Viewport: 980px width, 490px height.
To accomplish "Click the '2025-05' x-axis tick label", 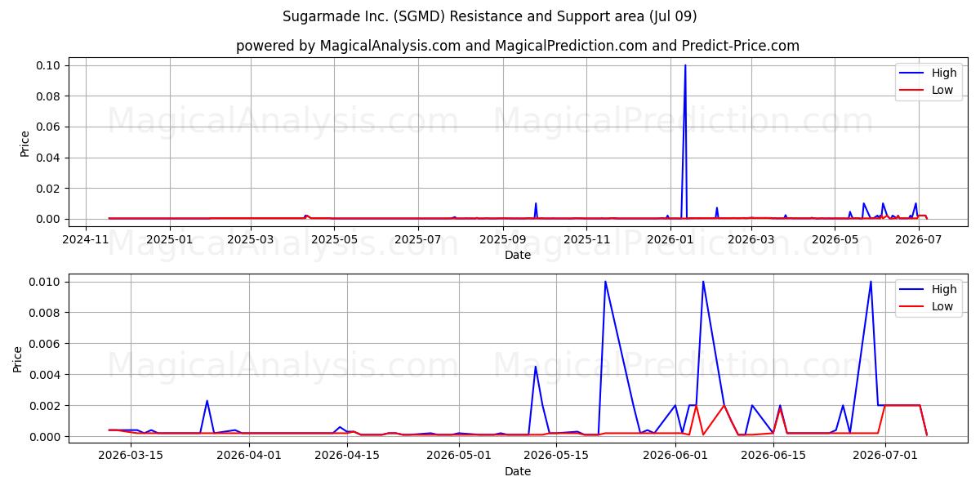I will coord(335,239).
